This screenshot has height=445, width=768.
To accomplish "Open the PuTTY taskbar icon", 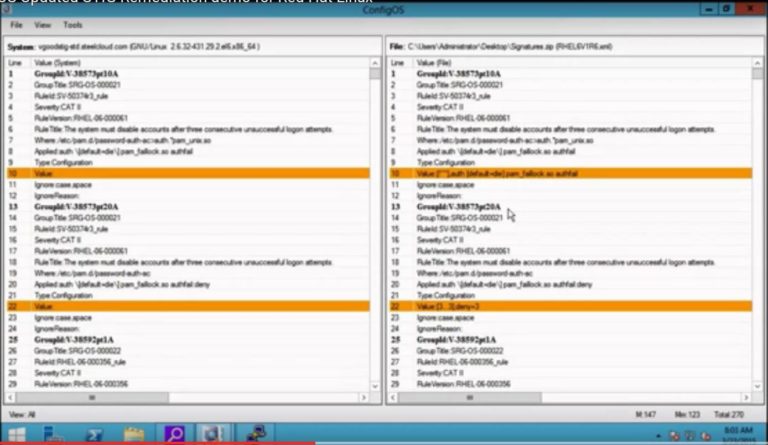I will pyautogui.click(x=256, y=434).
